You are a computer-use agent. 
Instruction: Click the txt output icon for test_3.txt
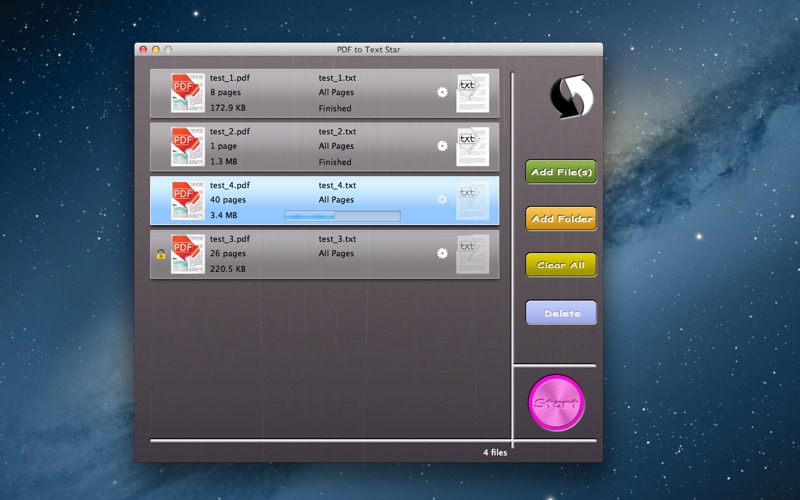click(x=472, y=254)
